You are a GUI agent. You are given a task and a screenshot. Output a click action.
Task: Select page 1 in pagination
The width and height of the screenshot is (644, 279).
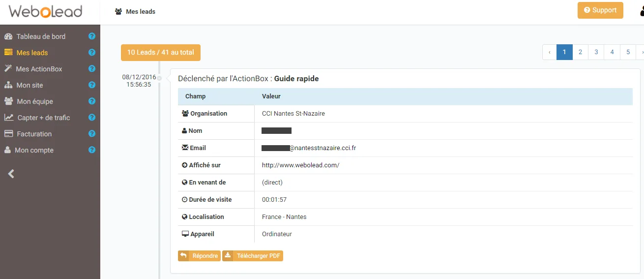[564, 52]
